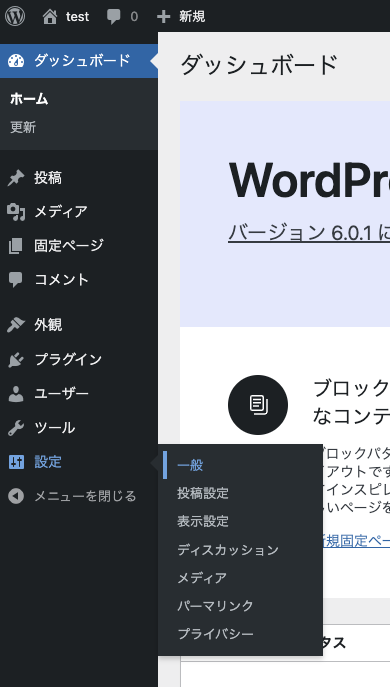Open 投稿 in the sidebar

coord(48,178)
